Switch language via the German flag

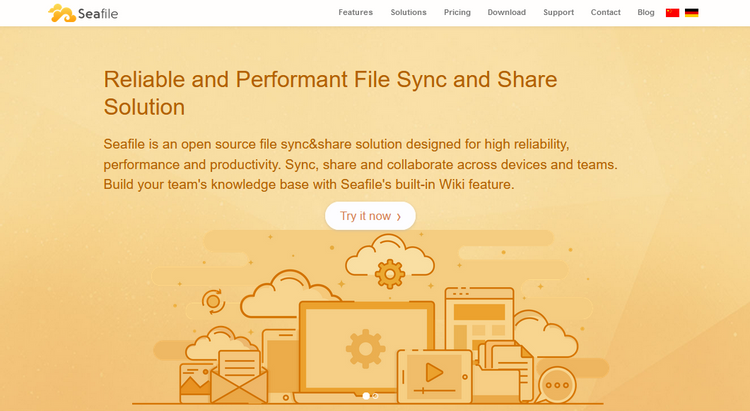click(692, 13)
